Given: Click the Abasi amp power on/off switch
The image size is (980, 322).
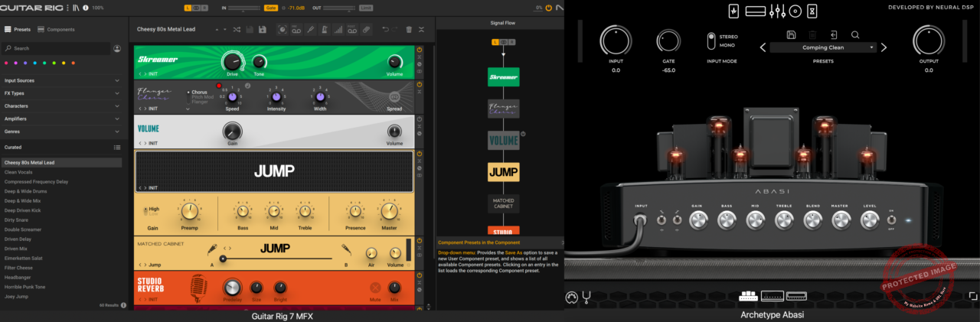Looking at the screenshot, I should [x=891, y=221].
